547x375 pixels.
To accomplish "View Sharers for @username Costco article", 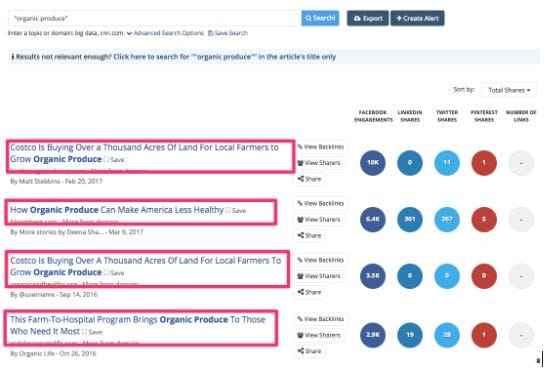I will tap(319, 276).
